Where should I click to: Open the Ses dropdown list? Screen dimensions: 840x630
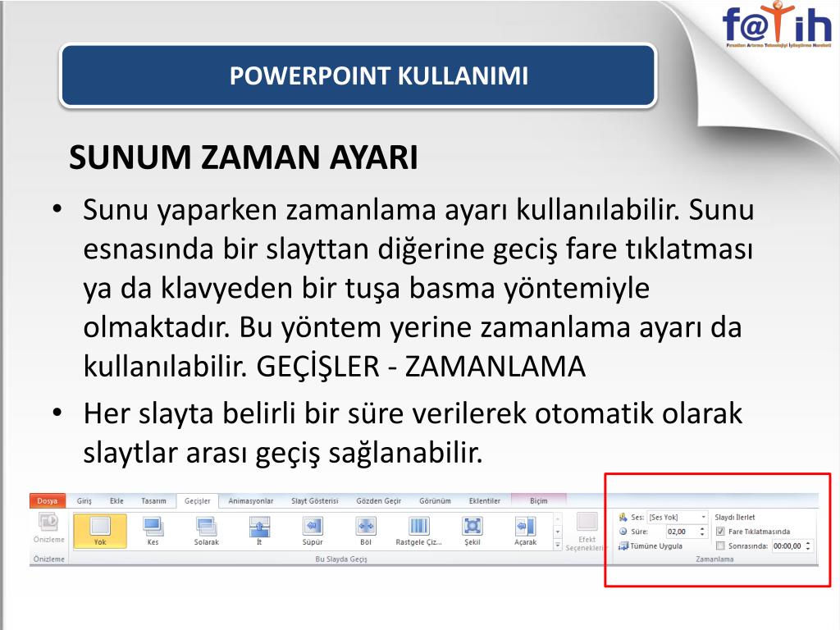point(703,517)
